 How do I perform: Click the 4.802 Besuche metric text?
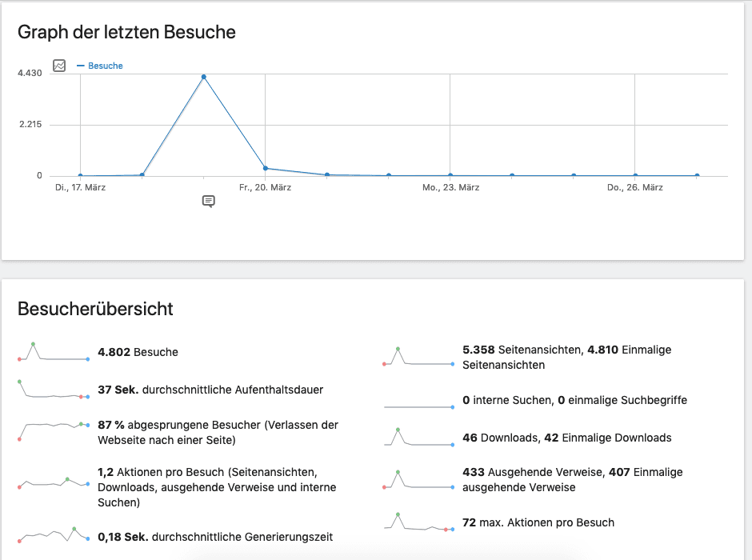pos(138,352)
